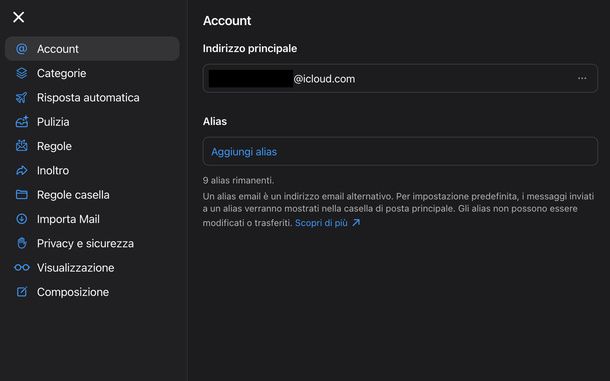Image resolution: width=610 pixels, height=381 pixels.
Task: Switch to Inoltro settings
Action: point(92,170)
